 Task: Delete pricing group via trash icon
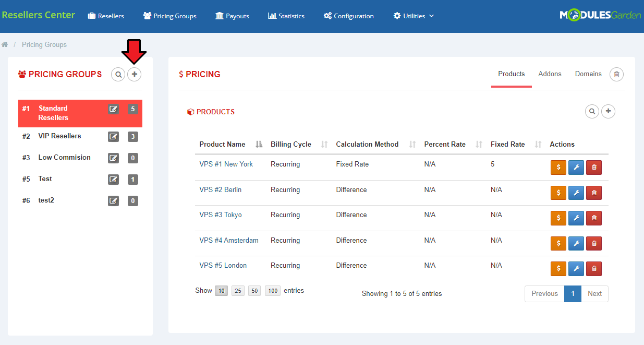click(x=616, y=75)
